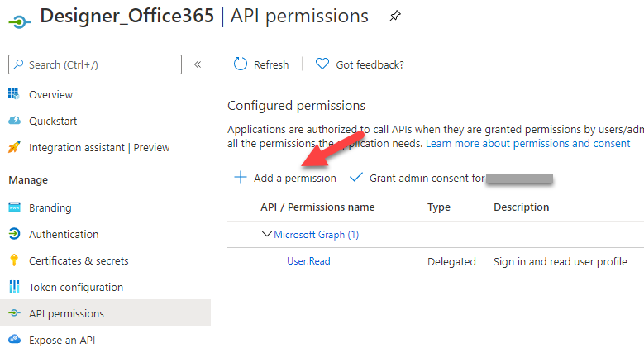
Task: Collapse the Microsoft Graph chevron
Action: [x=266, y=234]
